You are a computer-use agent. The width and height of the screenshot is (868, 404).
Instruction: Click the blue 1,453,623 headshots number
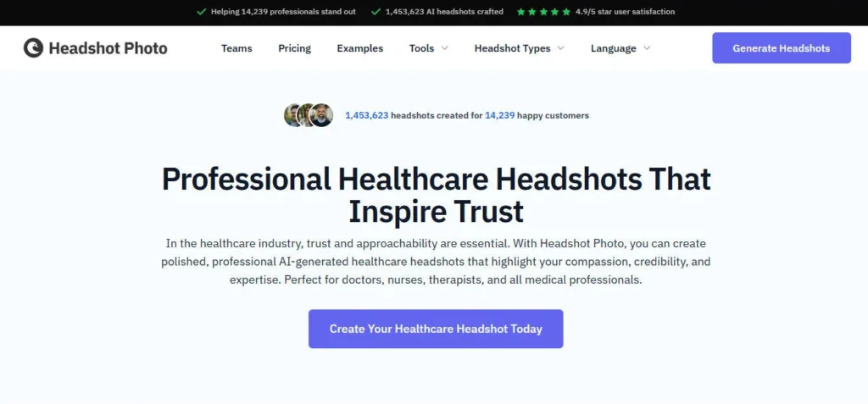pos(366,116)
